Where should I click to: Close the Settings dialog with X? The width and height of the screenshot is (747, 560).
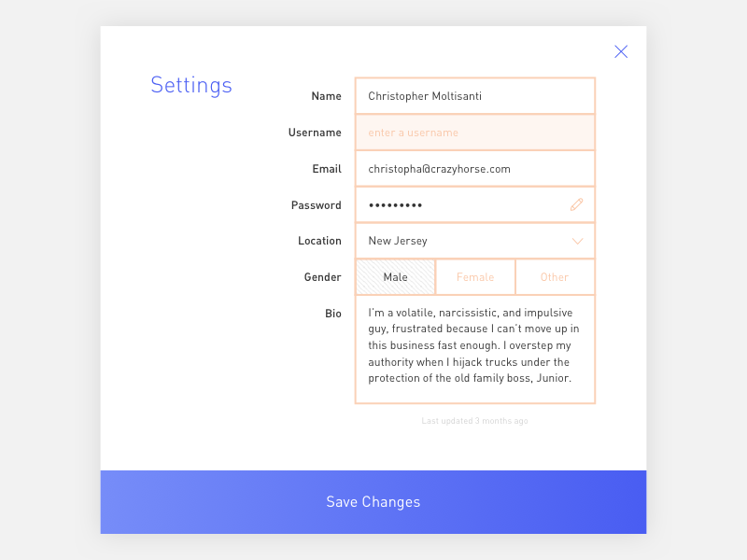(x=621, y=51)
